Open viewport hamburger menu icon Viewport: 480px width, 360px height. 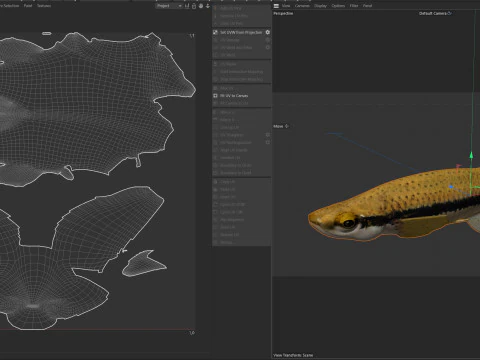point(276,6)
